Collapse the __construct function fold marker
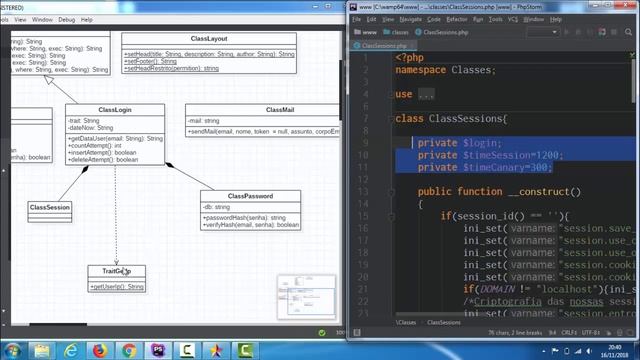The height and width of the screenshot is (360, 640). [x=391, y=192]
